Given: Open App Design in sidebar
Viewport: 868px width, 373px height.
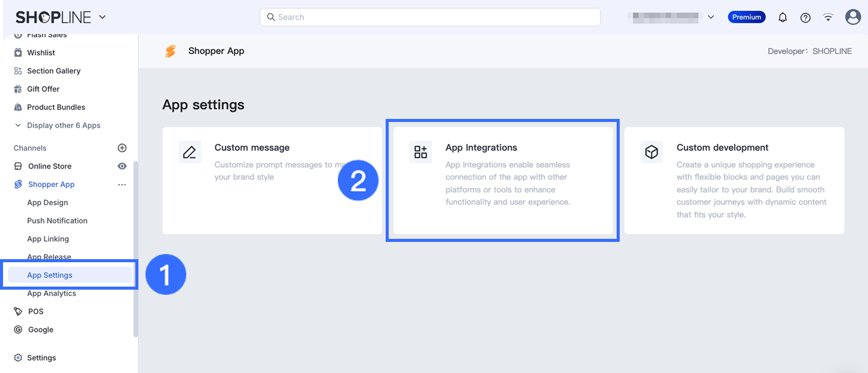Looking at the screenshot, I should click(x=47, y=203).
